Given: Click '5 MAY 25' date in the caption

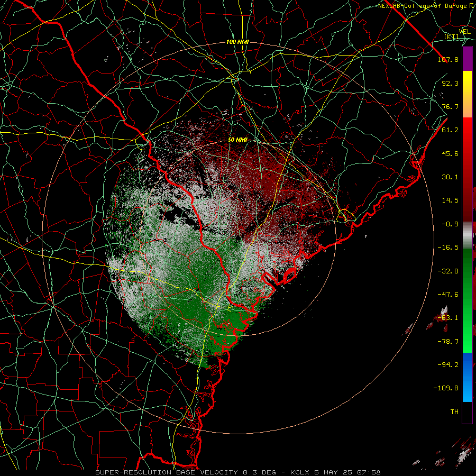Looking at the screenshot, I should 334,472.
